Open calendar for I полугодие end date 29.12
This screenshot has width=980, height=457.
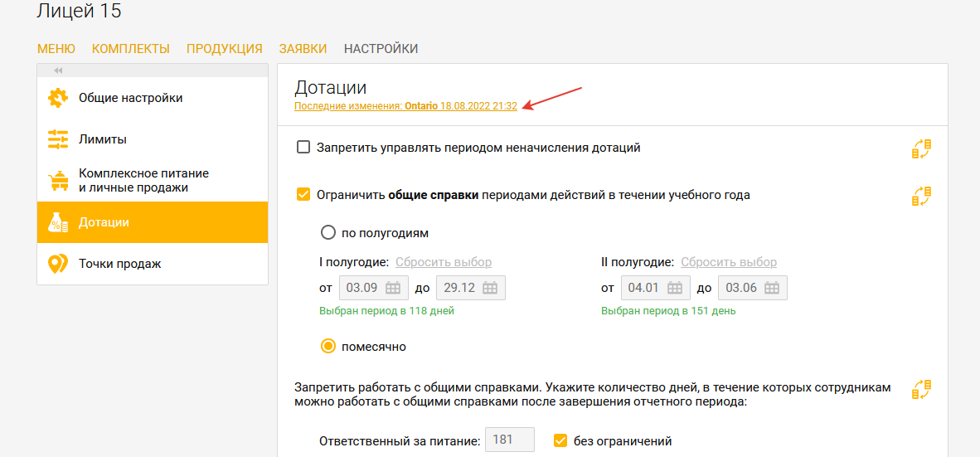point(489,288)
